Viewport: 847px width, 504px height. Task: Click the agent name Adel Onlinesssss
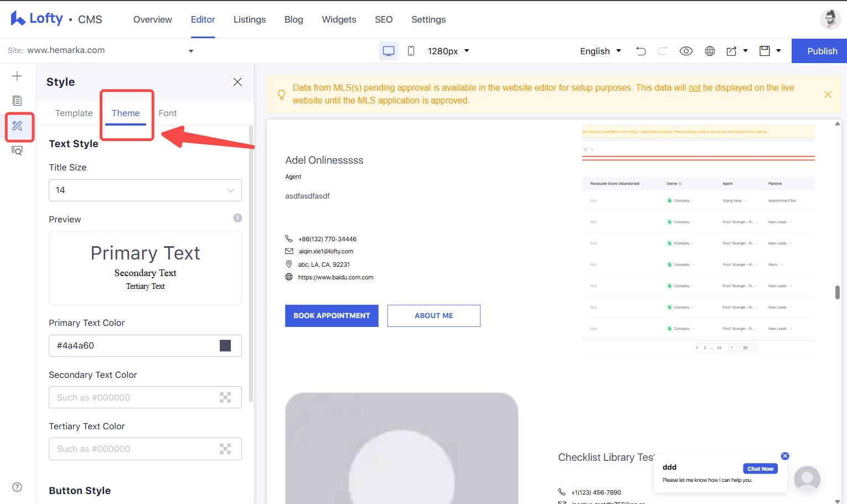pyautogui.click(x=324, y=160)
